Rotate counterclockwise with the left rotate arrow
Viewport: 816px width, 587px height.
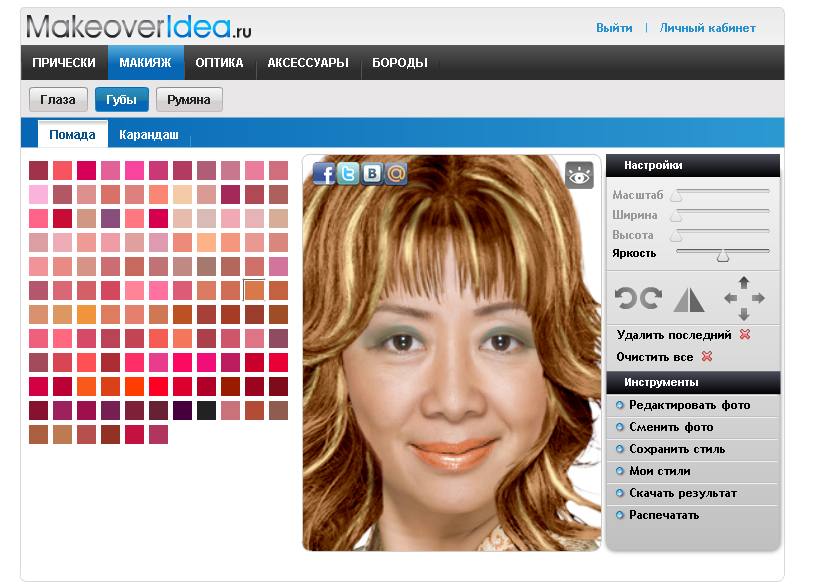pos(626,298)
